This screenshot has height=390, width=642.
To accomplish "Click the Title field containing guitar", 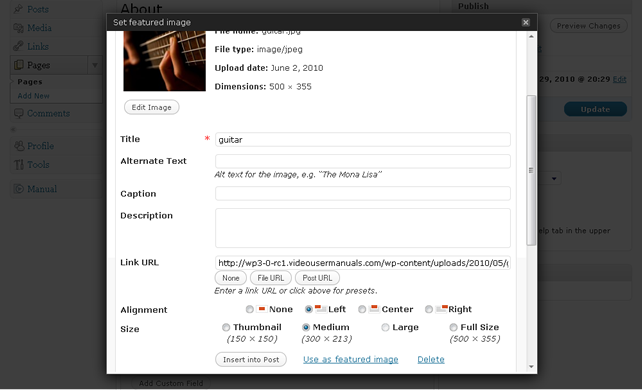I will (x=363, y=140).
